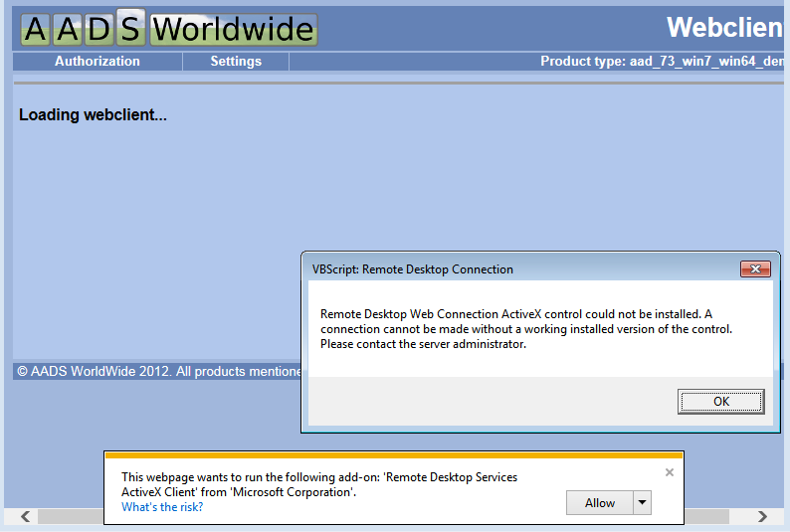Click the Webclient page heading
Viewport: 790px width, 532px height.
pos(726,28)
